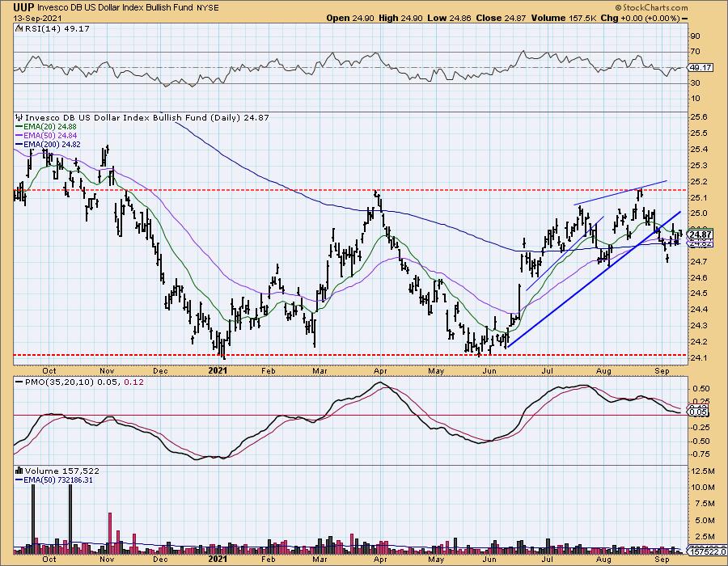
Task: Click the 49.17 RSI value tag on the axis
Action: [x=701, y=68]
